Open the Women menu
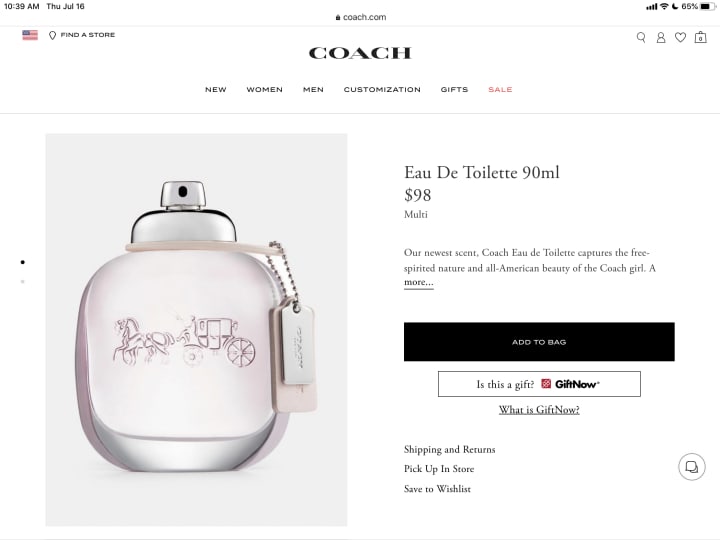Screen dimensions: 720x540 (264, 90)
